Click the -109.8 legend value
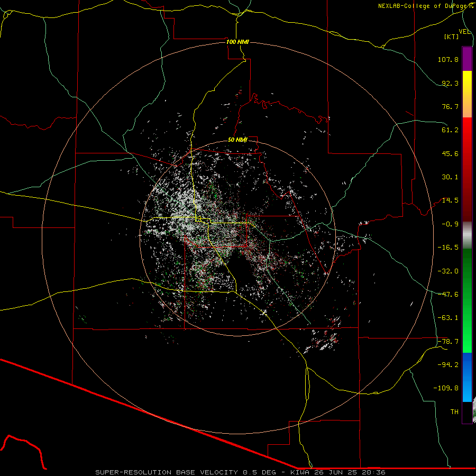The image size is (476, 476). click(x=446, y=388)
